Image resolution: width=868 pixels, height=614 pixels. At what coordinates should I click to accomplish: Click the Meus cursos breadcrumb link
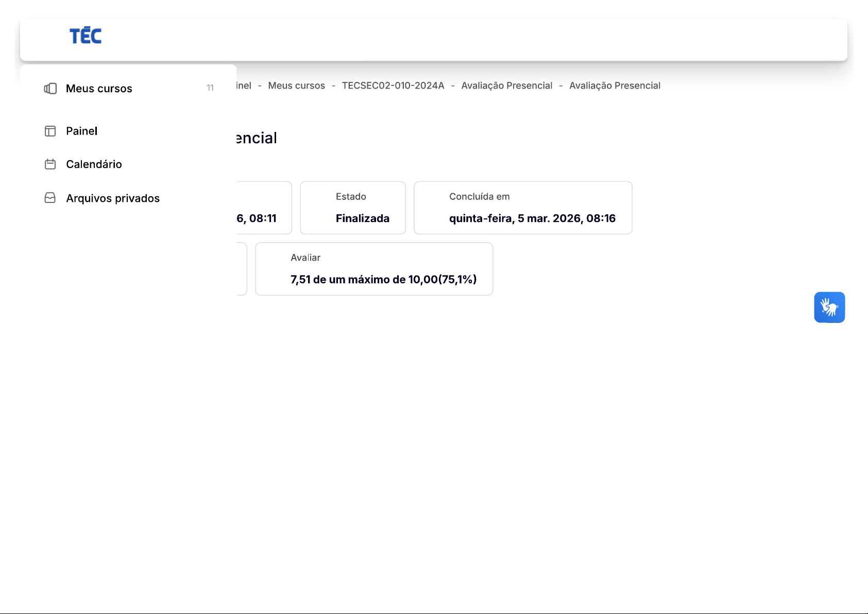tap(296, 86)
